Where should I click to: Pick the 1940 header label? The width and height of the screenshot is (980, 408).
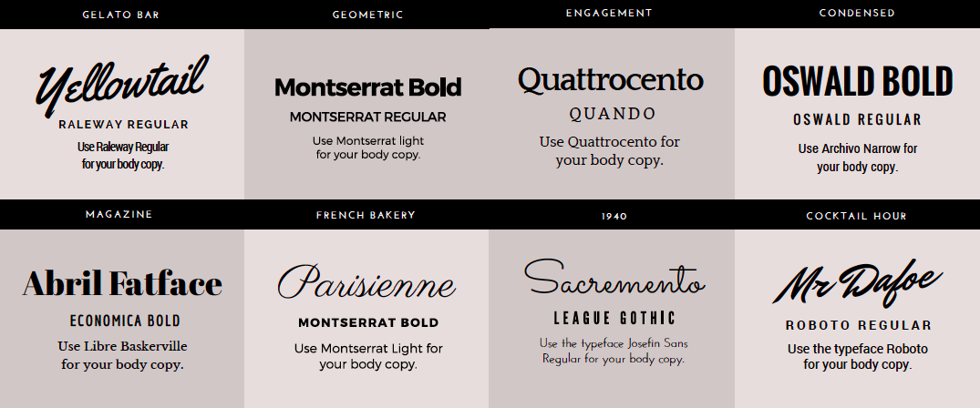click(x=614, y=216)
